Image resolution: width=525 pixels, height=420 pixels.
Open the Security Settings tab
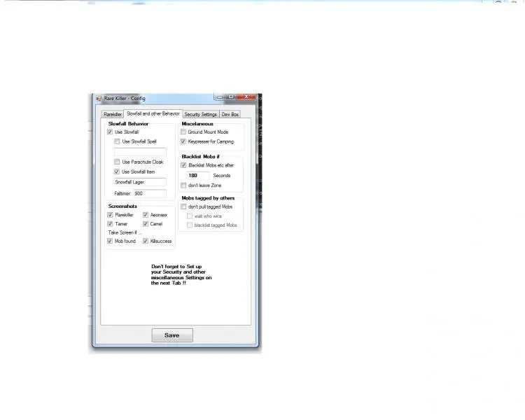tap(200, 114)
